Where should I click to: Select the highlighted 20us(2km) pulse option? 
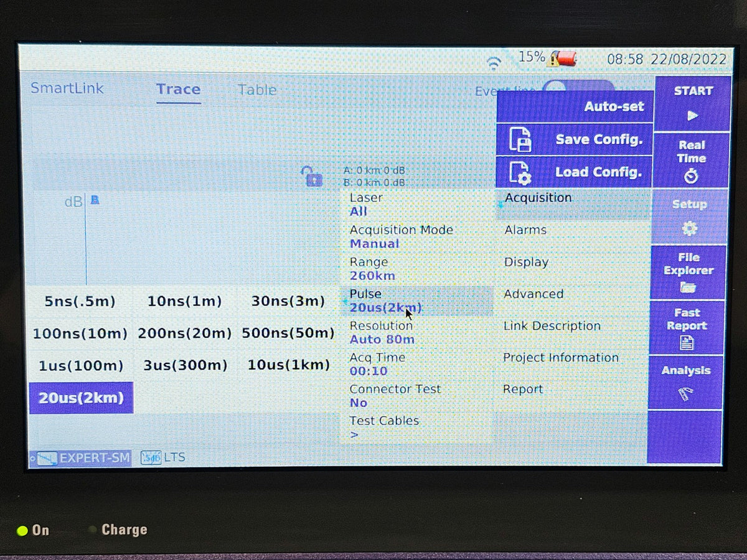tap(82, 398)
